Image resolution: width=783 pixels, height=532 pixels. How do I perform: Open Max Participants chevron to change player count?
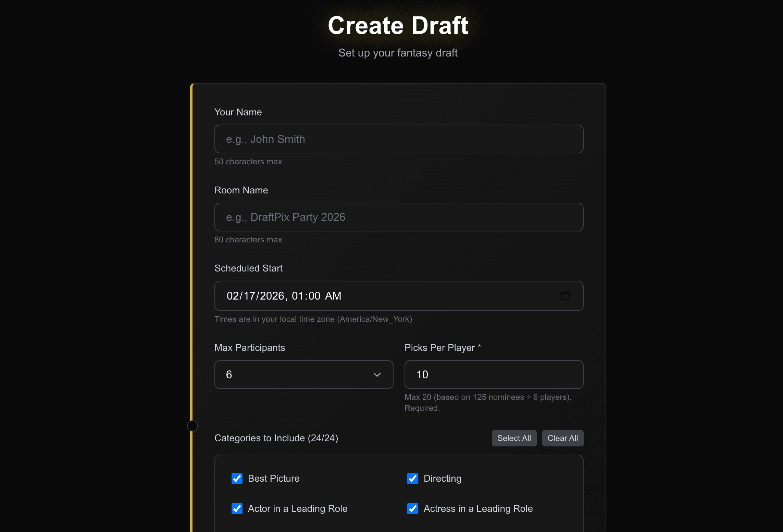click(377, 375)
